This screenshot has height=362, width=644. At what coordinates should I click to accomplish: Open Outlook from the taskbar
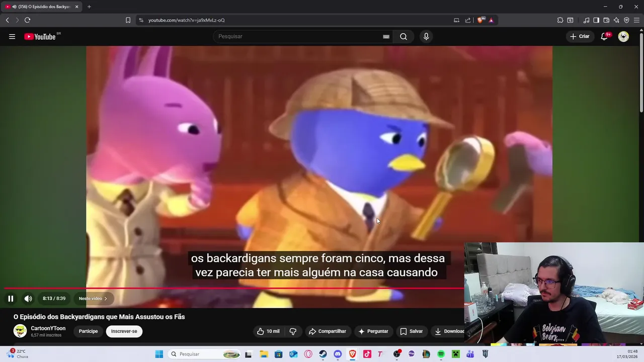click(x=293, y=354)
